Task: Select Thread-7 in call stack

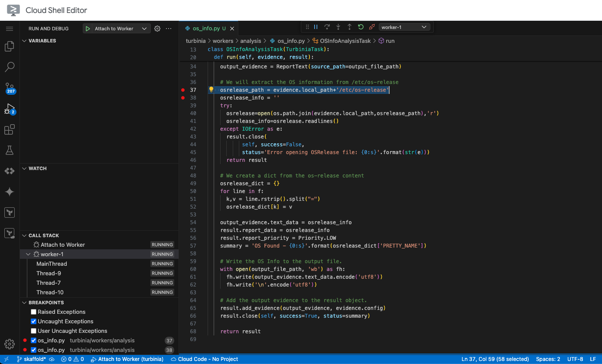Action: click(99, 283)
